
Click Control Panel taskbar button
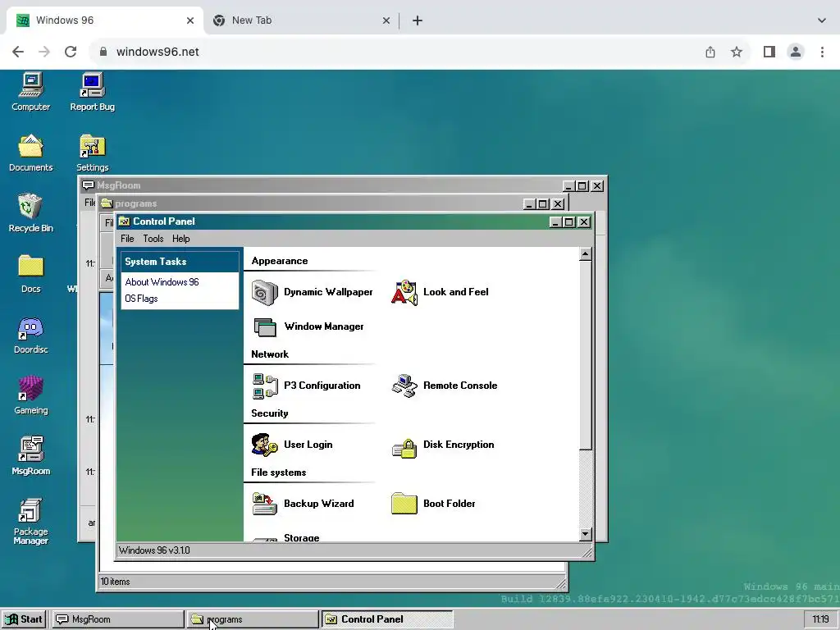[387, 619]
